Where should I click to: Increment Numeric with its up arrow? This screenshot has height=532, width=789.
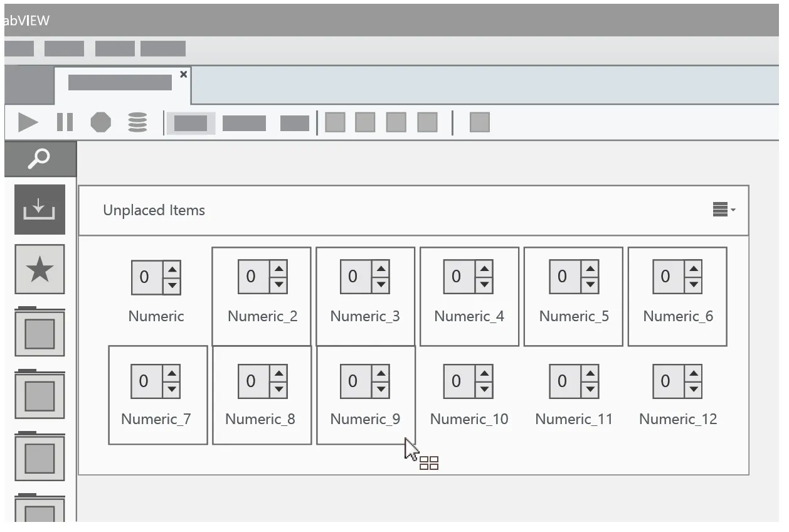tap(173, 270)
